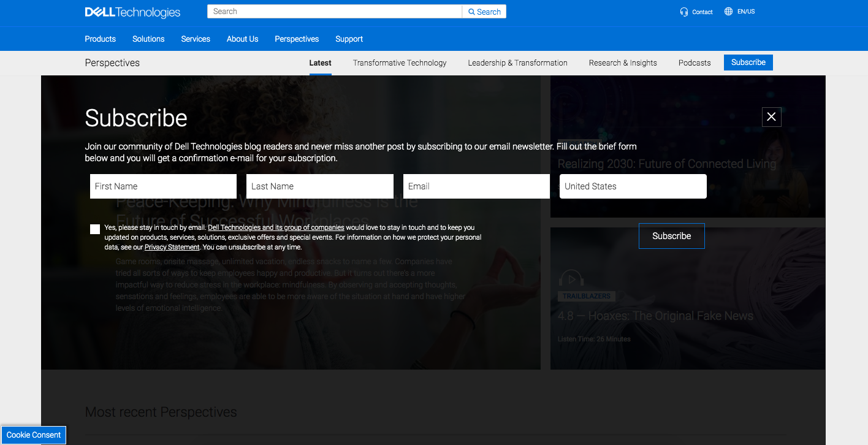868x445 pixels.
Task: Open the Products menu
Action: (100, 39)
